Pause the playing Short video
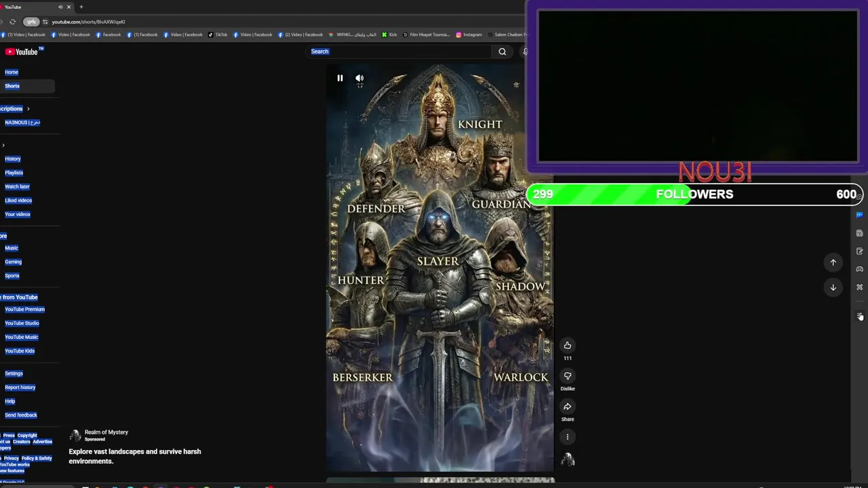 click(x=340, y=78)
